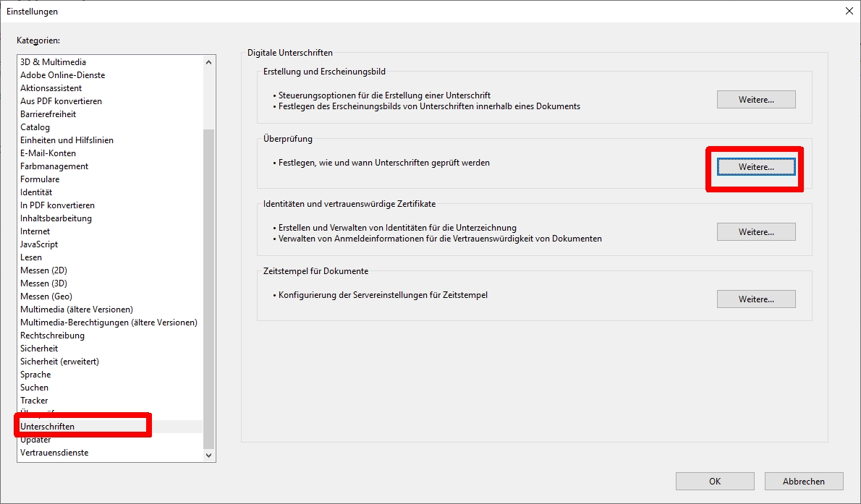Cancel dialog with Abbrechen button

click(x=803, y=482)
